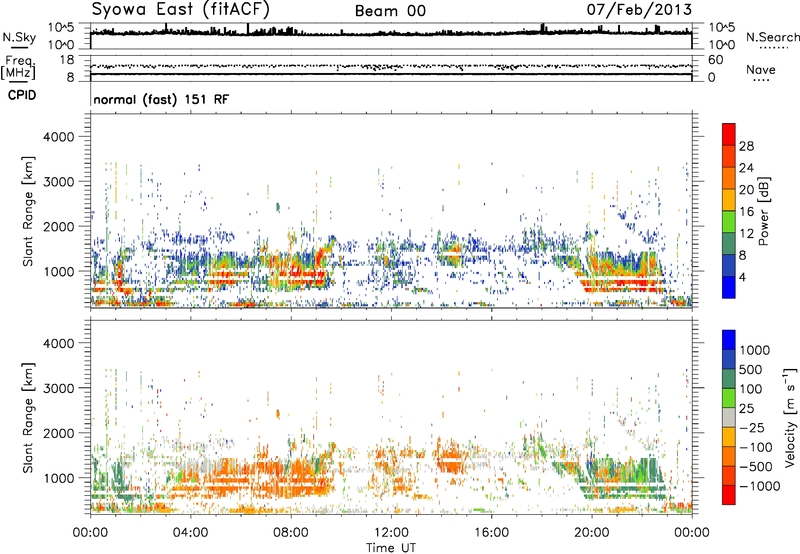Pick the light green Power segment between 12 and 16

[729, 222]
